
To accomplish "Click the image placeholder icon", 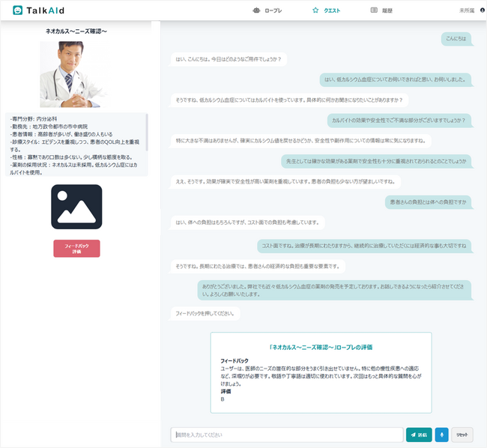I will click(76, 207).
